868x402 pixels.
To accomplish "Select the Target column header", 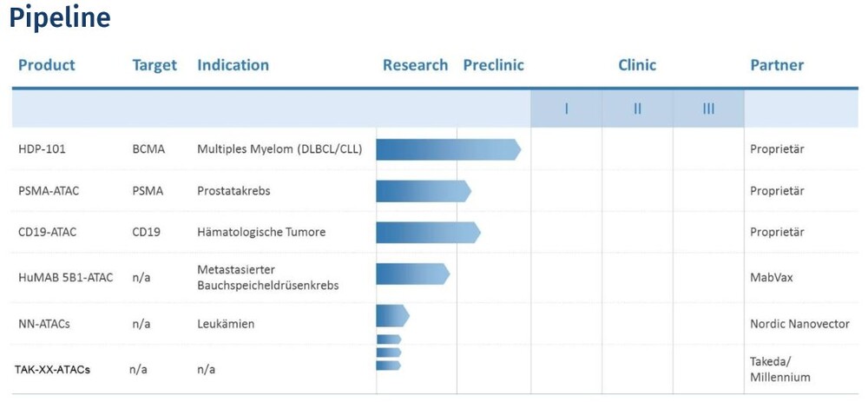I will (x=155, y=65).
